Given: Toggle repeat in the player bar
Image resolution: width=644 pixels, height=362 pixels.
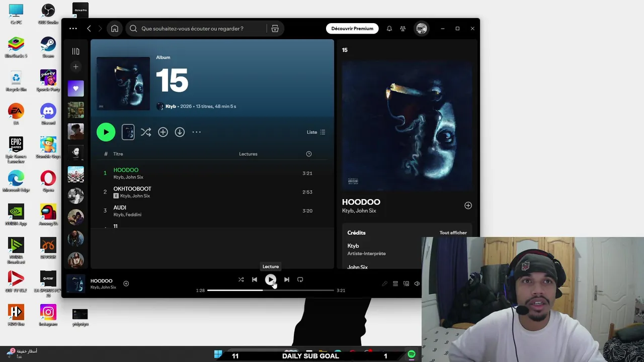Looking at the screenshot, I should click(x=300, y=280).
